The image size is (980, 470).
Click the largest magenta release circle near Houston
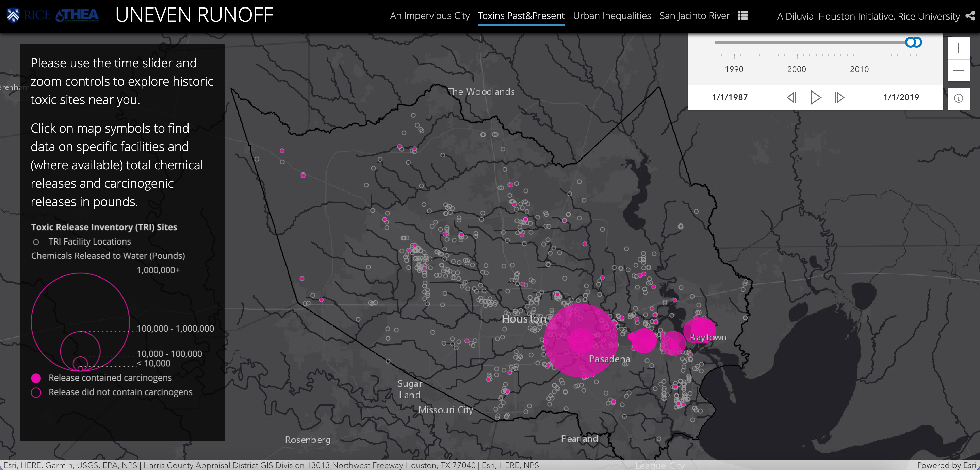coord(581,341)
